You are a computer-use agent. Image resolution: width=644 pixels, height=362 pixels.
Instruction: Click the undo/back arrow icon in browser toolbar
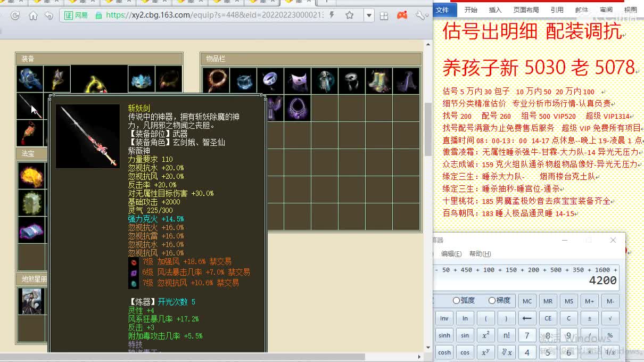coord(49,15)
